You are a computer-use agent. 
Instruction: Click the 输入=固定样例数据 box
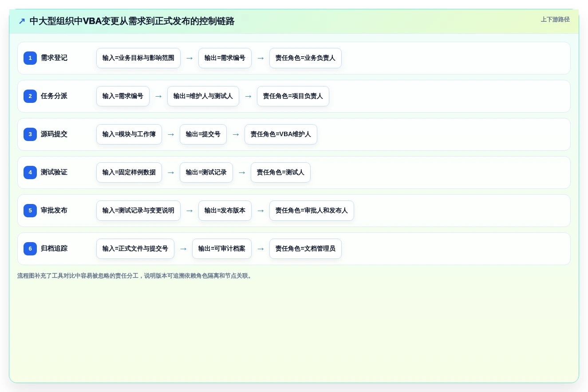(x=129, y=172)
